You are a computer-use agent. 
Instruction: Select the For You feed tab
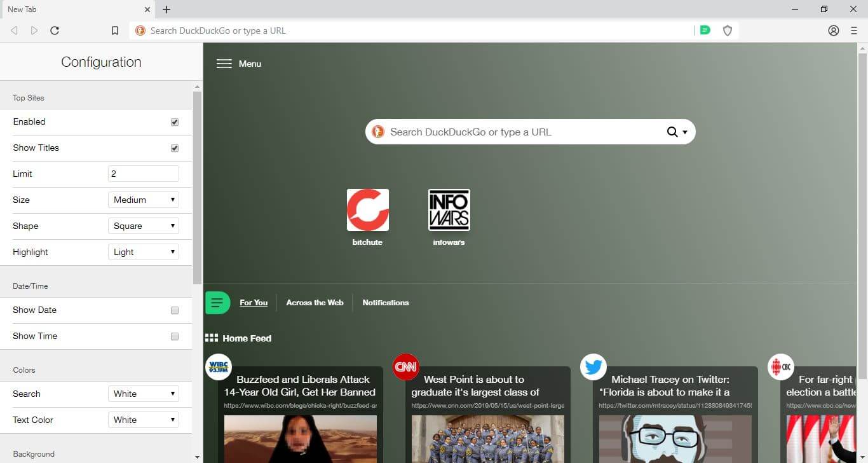coord(254,303)
